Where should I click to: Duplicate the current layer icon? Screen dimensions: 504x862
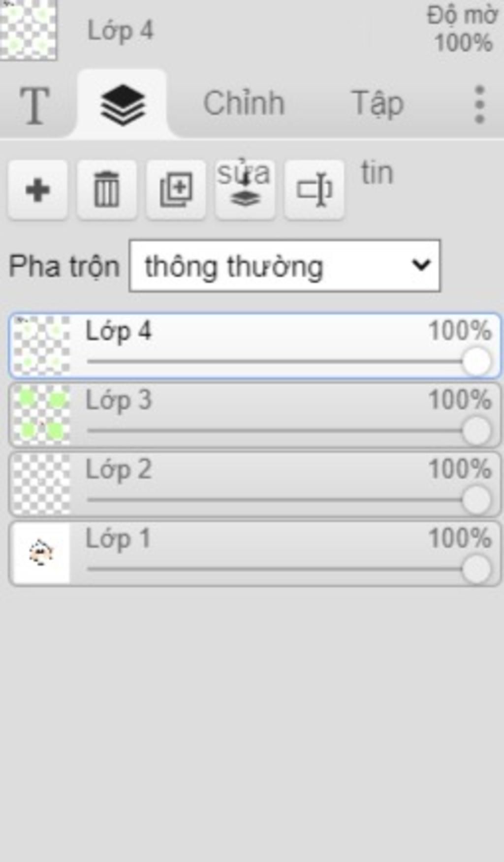click(x=176, y=190)
